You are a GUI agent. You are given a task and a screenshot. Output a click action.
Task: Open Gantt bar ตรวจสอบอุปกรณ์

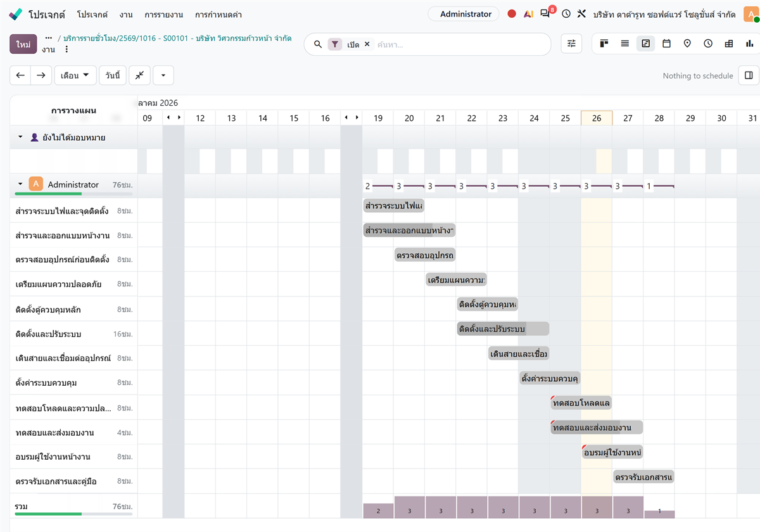[x=424, y=255]
